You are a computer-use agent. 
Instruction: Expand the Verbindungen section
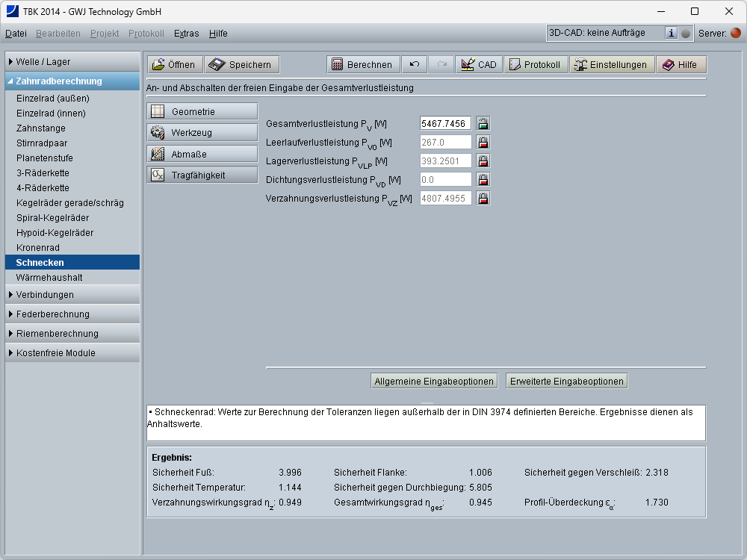coord(72,295)
